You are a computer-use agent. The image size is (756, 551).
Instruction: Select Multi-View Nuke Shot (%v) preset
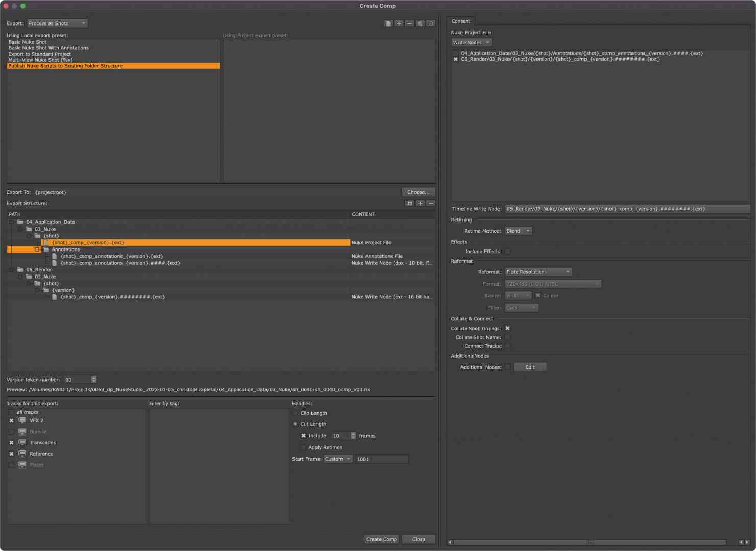point(40,60)
